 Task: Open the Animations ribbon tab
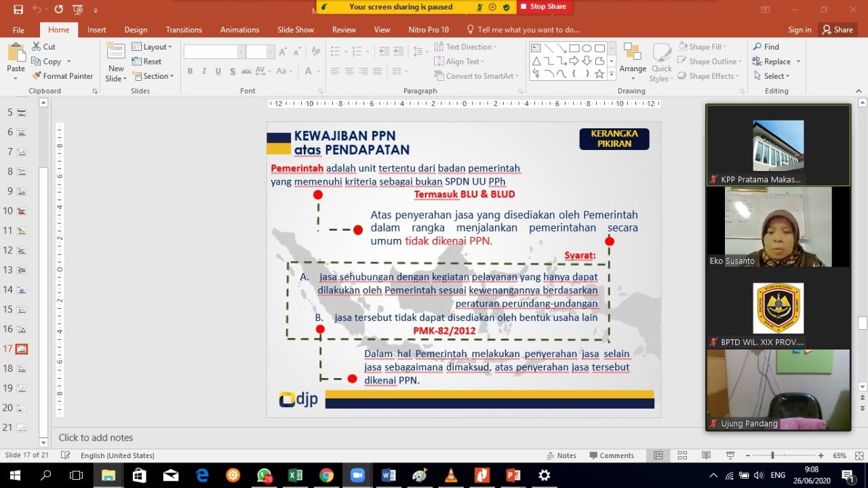click(239, 30)
